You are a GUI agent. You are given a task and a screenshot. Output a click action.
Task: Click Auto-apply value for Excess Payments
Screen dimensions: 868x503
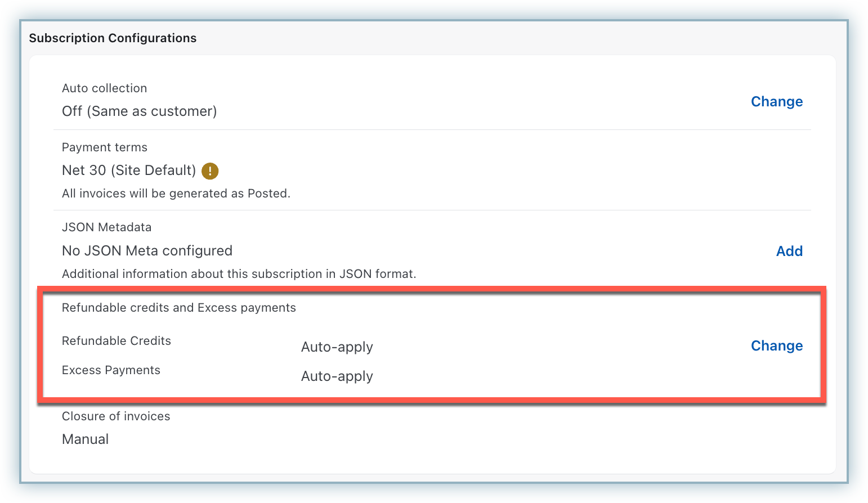pos(337,376)
